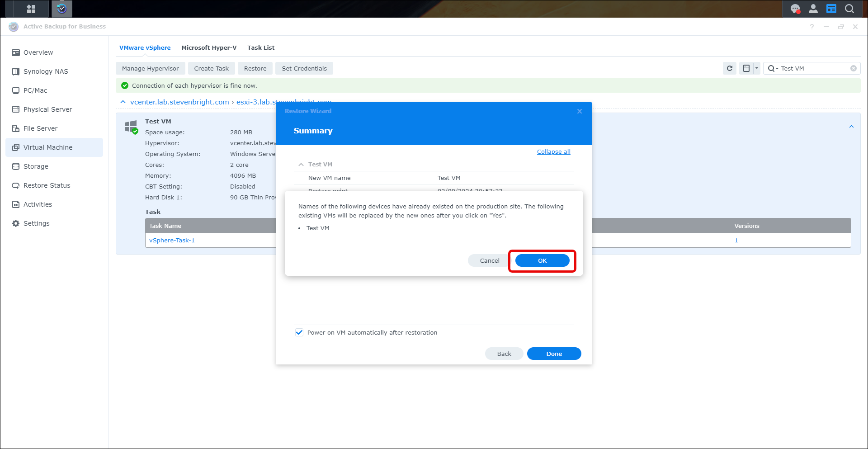Click the DSM search magnifier icon

pyautogui.click(x=849, y=9)
